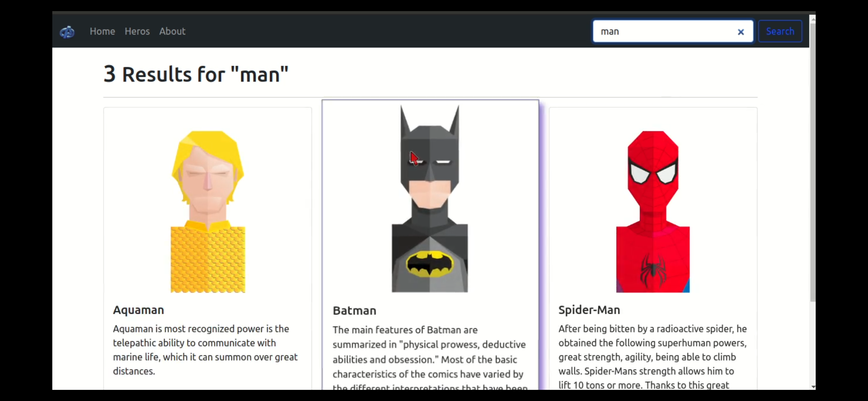The height and width of the screenshot is (401, 868).
Task: Clear the search box with the X icon
Action: (x=741, y=32)
